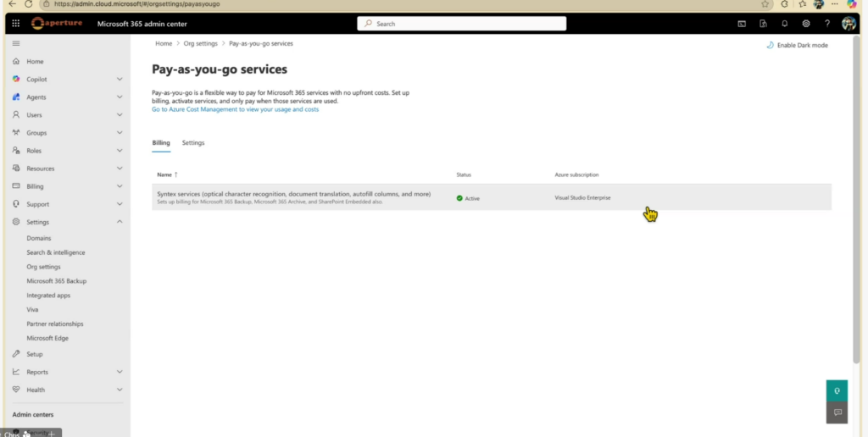Viewport: 868px width, 437px height.
Task: Expand the Users menu chevron
Action: pyautogui.click(x=120, y=115)
